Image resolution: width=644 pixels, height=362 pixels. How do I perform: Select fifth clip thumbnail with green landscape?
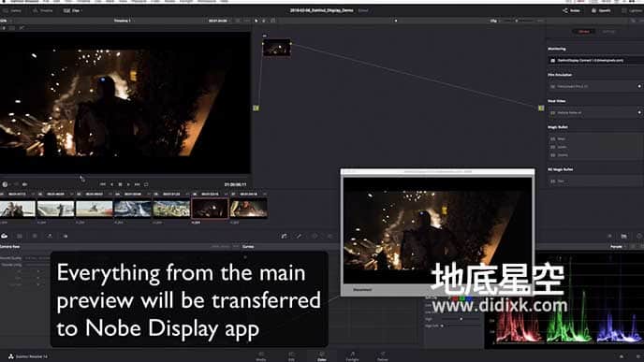coord(171,209)
